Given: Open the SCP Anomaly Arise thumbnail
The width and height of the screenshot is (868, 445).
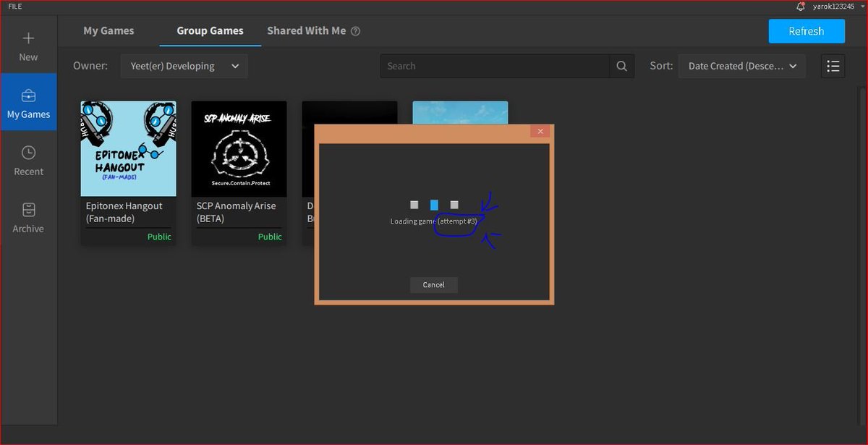Looking at the screenshot, I should (239, 148).
